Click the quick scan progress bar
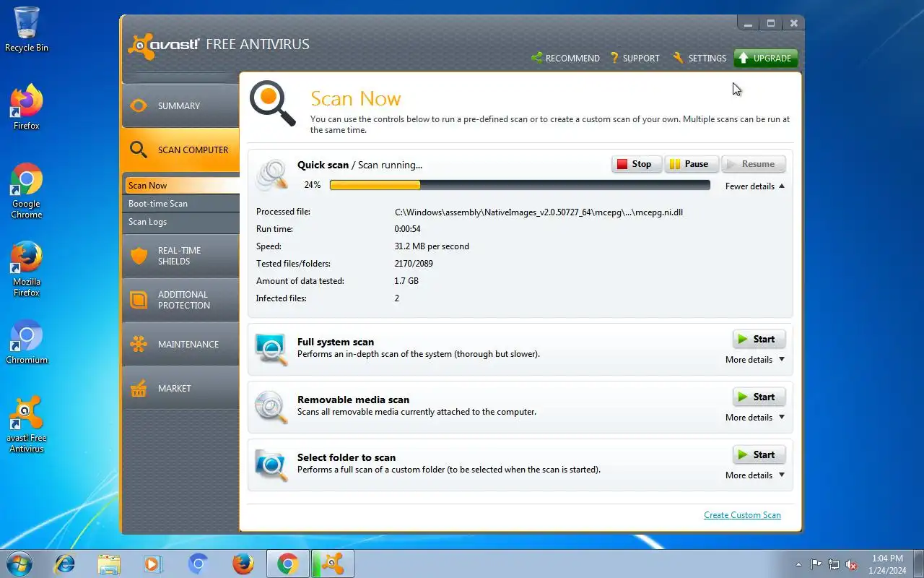The image size is (924, 578). pos(520,185)
